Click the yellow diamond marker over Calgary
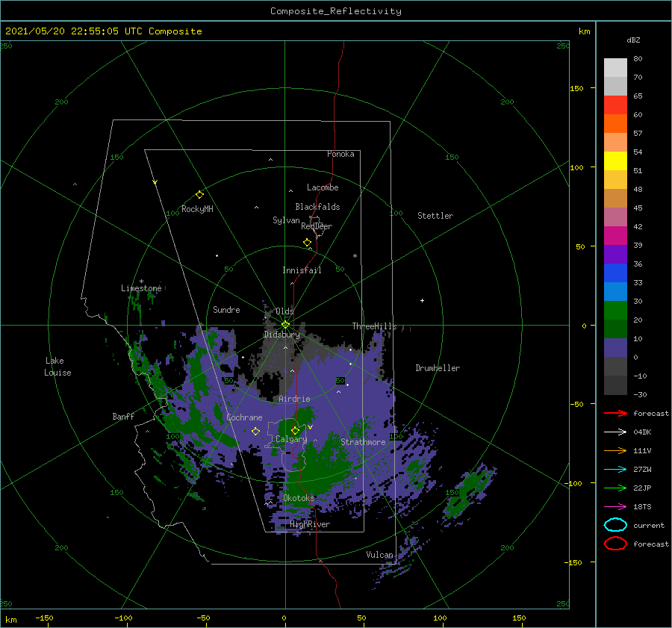The image size is (672, 628). [x=295, y=430]
